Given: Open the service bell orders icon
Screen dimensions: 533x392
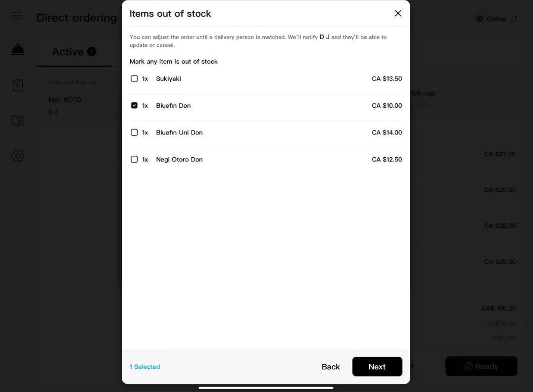Looking at the screenshot, I should pos(18,49).
